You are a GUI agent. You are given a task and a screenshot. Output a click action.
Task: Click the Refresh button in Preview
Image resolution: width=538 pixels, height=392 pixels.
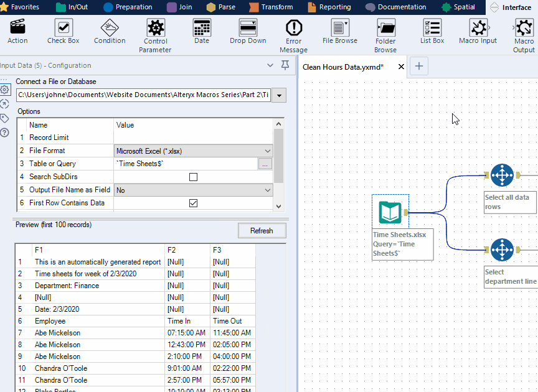pos(262,230)
